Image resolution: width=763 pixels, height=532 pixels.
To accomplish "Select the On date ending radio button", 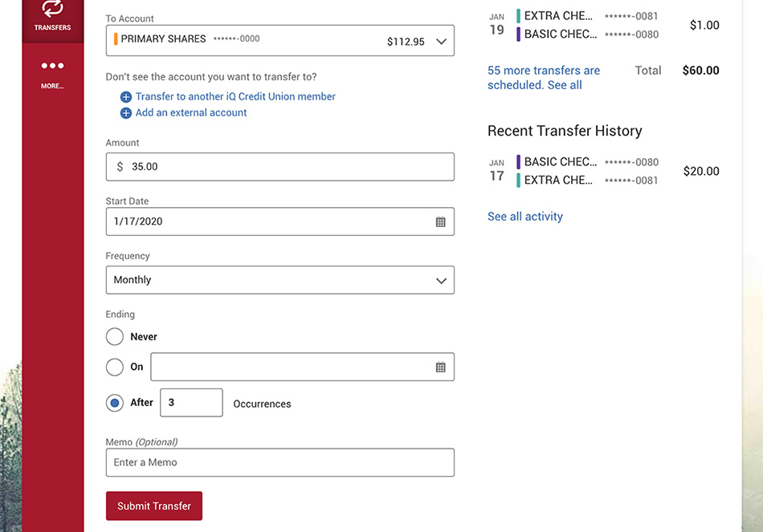I will pos(115,368).
